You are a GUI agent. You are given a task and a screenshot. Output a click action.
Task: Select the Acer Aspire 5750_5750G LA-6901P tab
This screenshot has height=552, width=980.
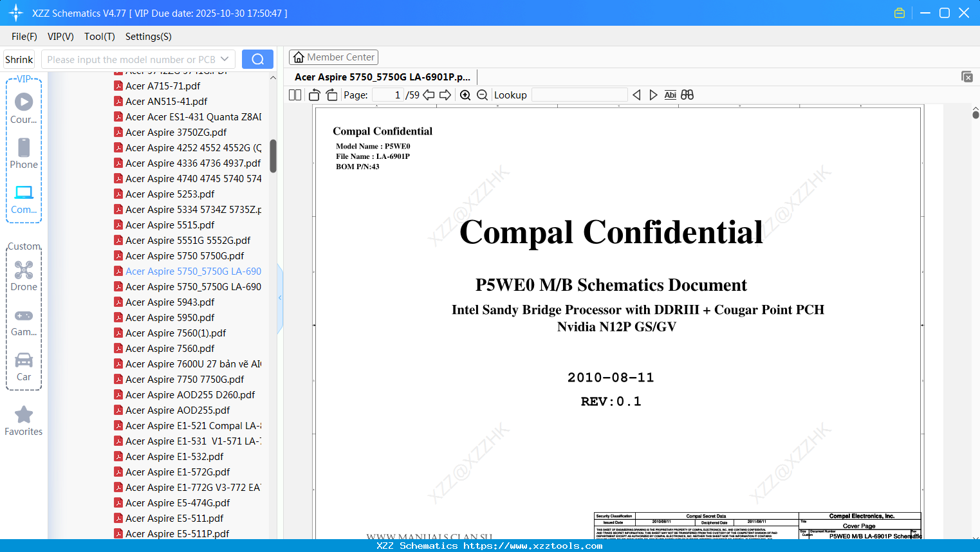[x=382, y=77]
